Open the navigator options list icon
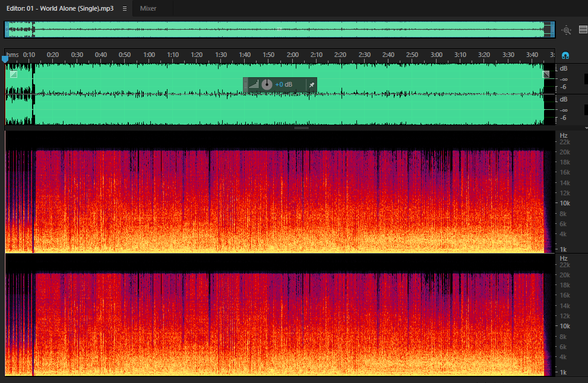The width and height of the screenshot is (588, 383). [583, 30]
